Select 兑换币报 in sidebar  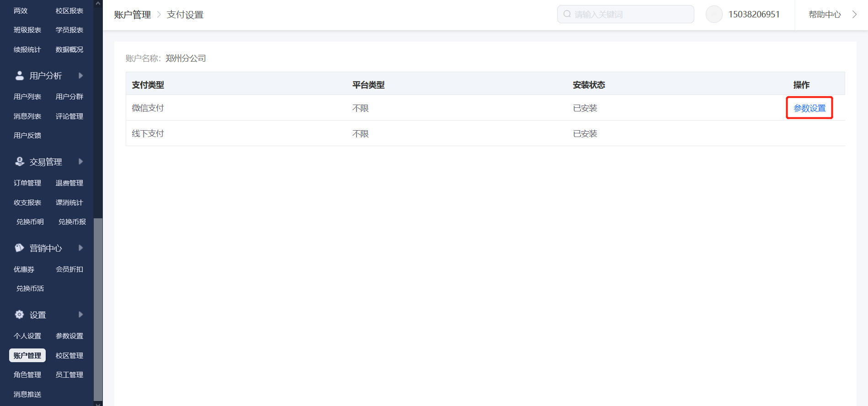click(x=72, y=222)
